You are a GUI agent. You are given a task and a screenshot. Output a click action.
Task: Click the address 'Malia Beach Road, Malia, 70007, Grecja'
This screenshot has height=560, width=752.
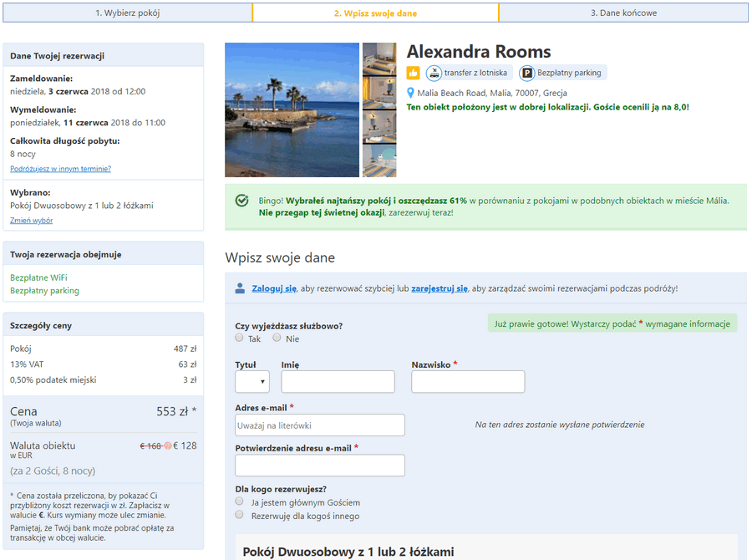coord(492,93)
